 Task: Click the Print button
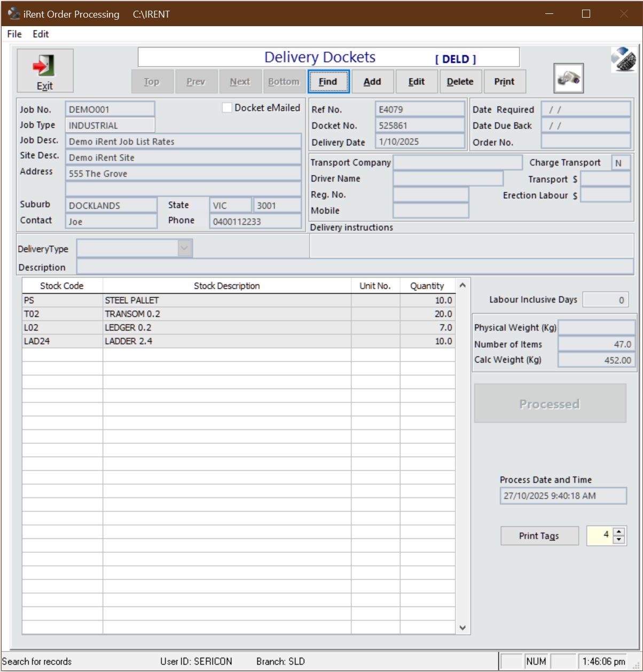(504, 82)
